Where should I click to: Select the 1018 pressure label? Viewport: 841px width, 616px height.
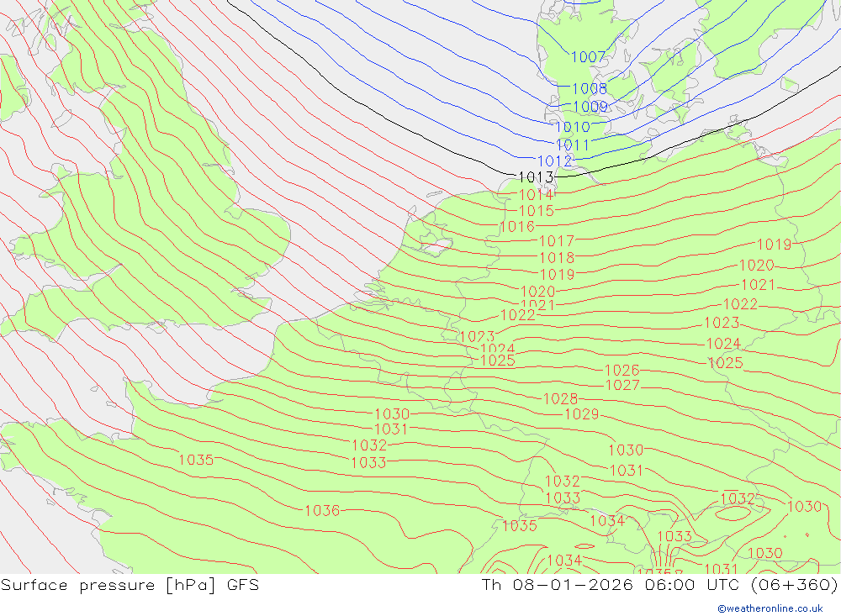557,258
